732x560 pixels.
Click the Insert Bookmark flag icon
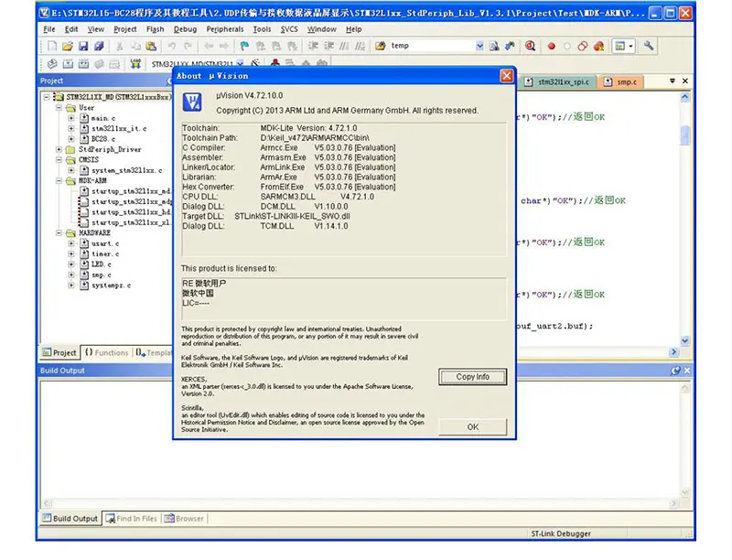pyautogui.click(x=244, y=46)
